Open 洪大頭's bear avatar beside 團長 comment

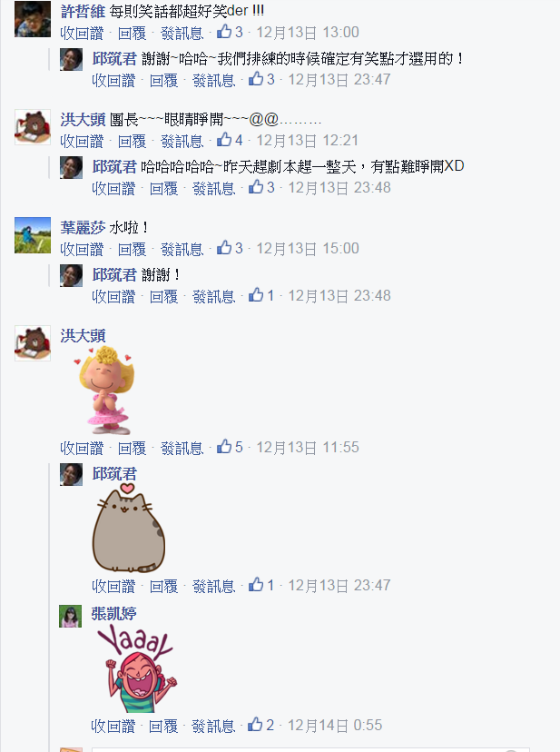point(33,127)
